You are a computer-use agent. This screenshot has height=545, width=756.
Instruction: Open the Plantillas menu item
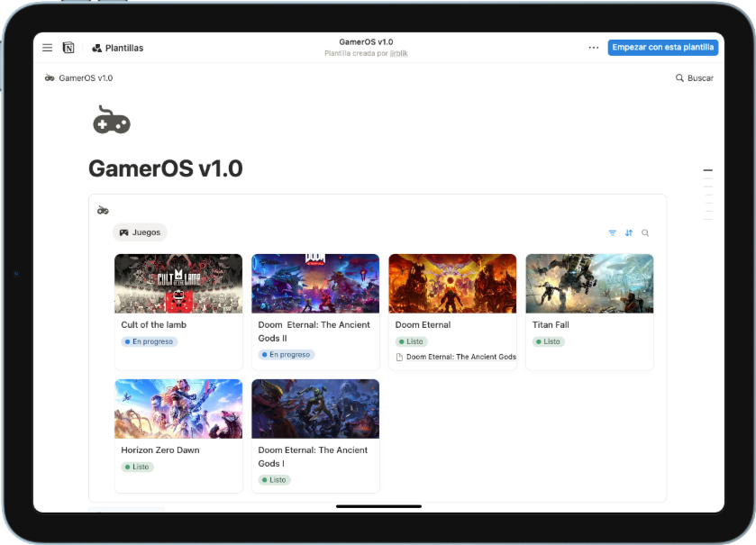pyautogui.click(x=117, y=48)
